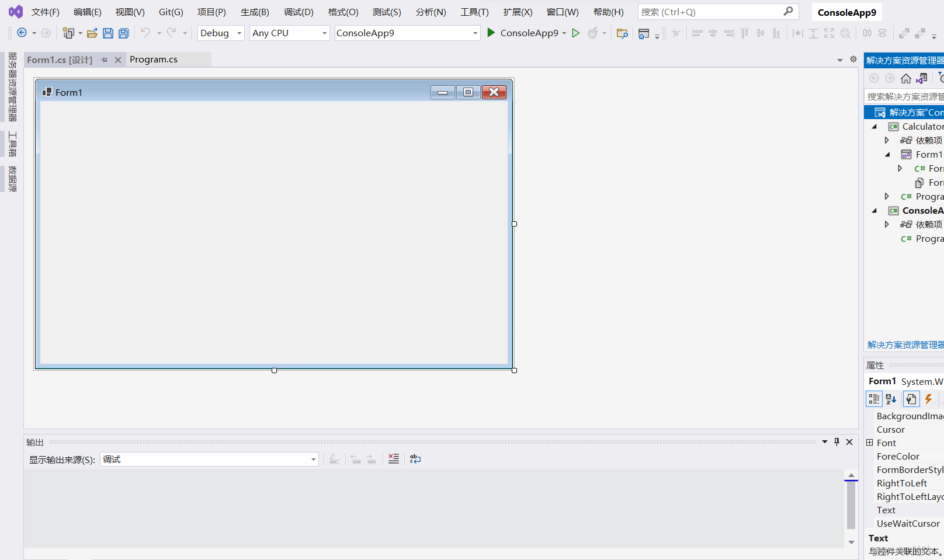This screenshot has width=944, height=560.
Task: Open the Any CPU platform dropdown
Action: click(324, 33)
